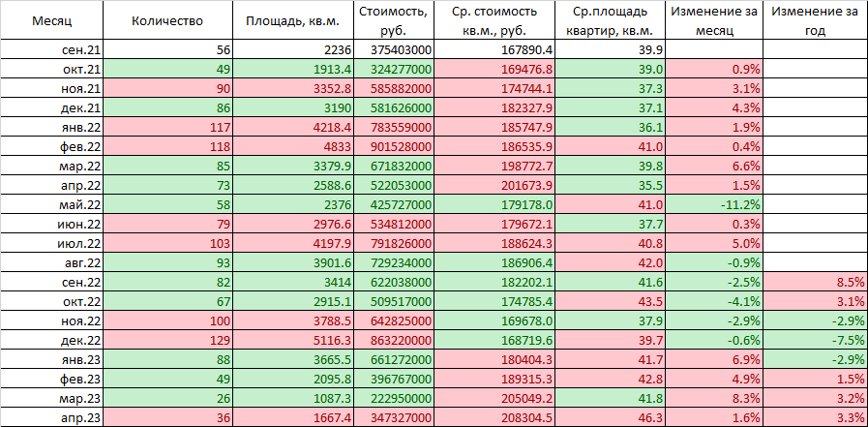
Task: Select the area cell 4833
Action: (x=293, y=147)
